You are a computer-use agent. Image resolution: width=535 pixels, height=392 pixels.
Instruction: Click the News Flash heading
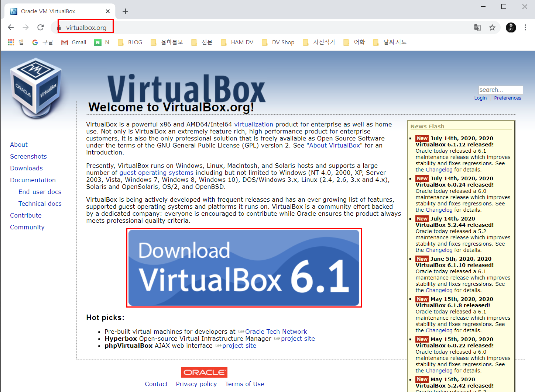428,126
